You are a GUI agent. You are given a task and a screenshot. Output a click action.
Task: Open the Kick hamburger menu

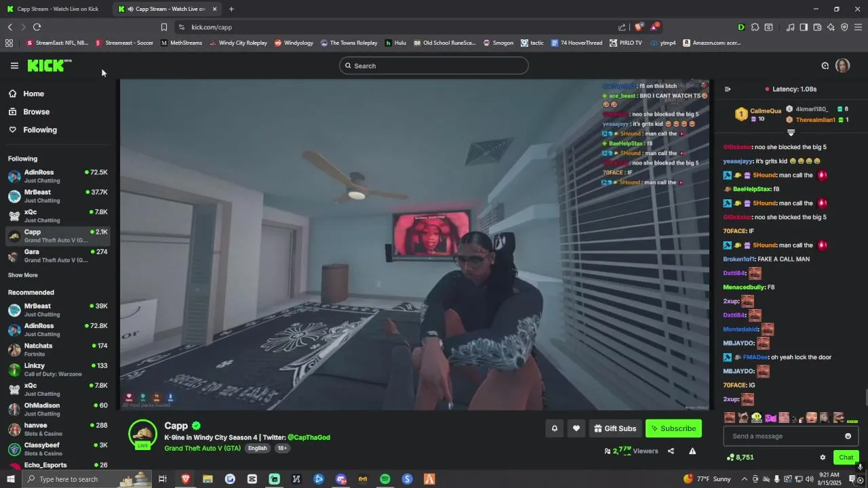coord(14,66)
